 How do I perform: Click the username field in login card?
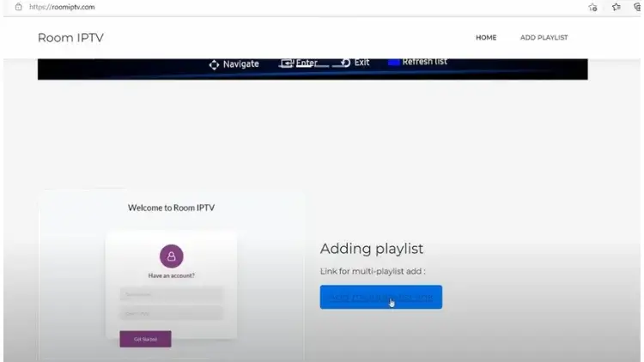171,294
